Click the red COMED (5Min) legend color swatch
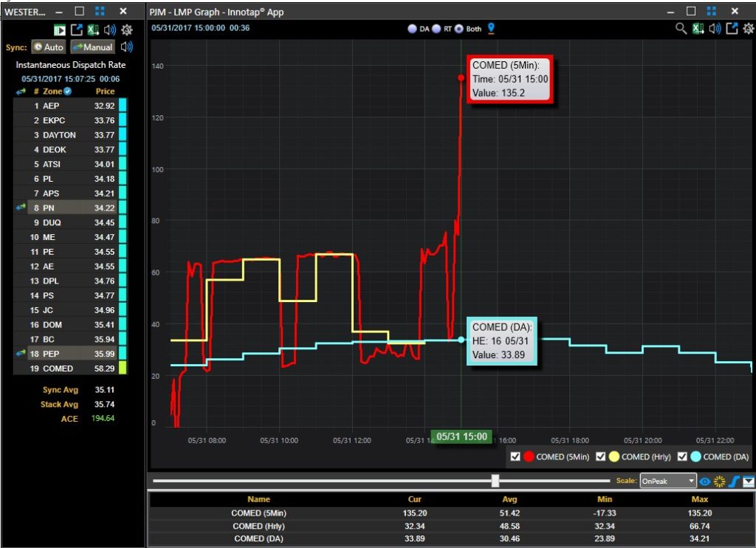Image resolution: width=756 pixels, height=548 pixels. (529, 456)
